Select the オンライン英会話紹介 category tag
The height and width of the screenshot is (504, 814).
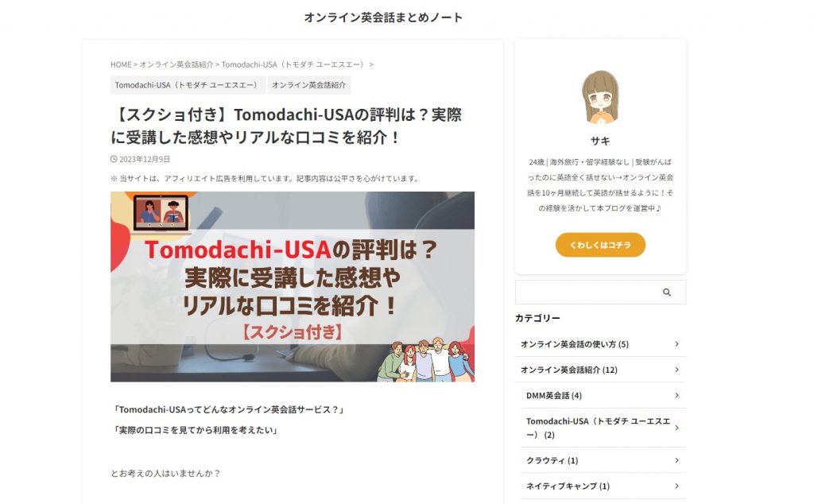[x=309, y=85]
